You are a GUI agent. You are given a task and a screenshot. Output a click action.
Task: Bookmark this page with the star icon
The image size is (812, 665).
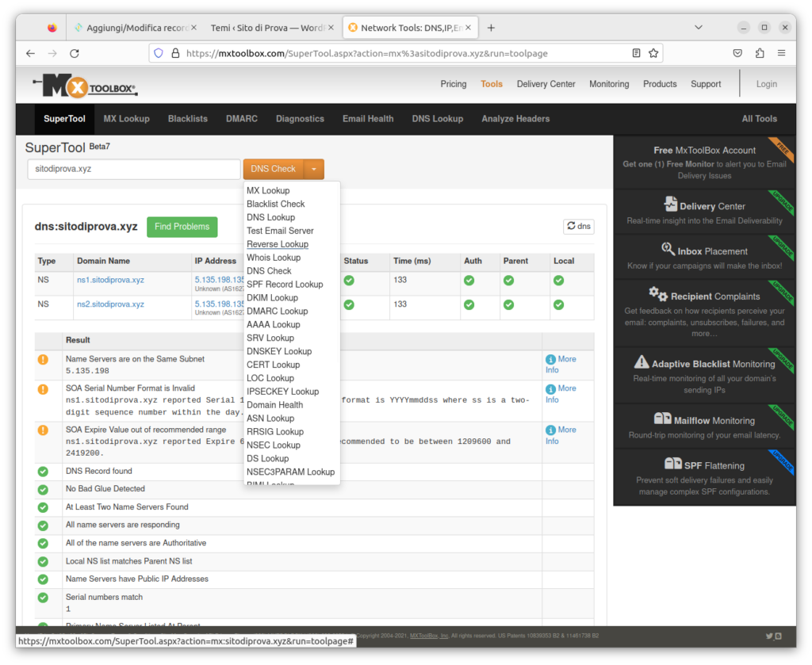click(653, 53)
